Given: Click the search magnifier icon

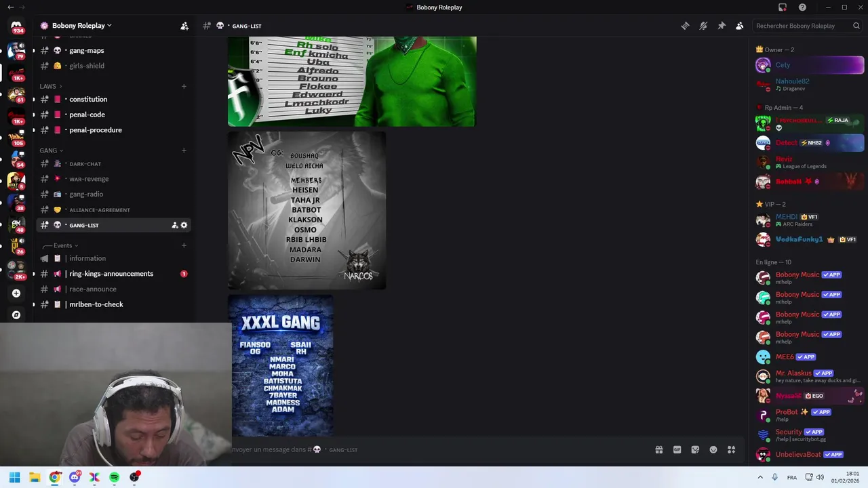Looking at the screenshot, I should coord(856,26).
